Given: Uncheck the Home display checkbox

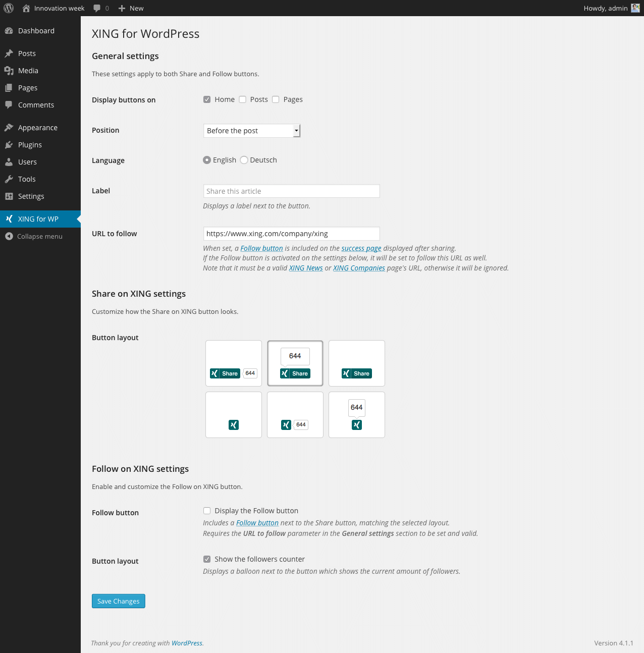Looking at the screenshot, I should (207, 99).
